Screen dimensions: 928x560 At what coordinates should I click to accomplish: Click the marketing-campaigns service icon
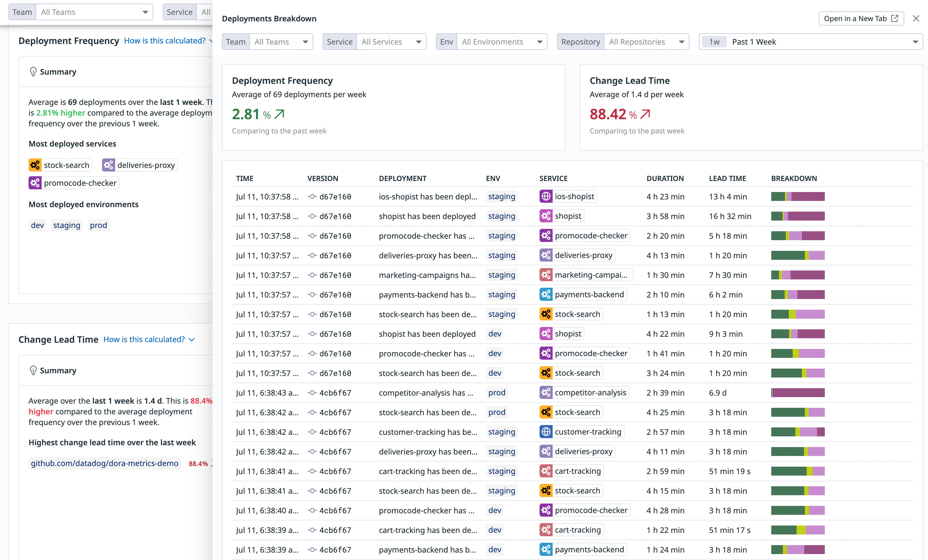pyautogui.click(x=546, y=275)
